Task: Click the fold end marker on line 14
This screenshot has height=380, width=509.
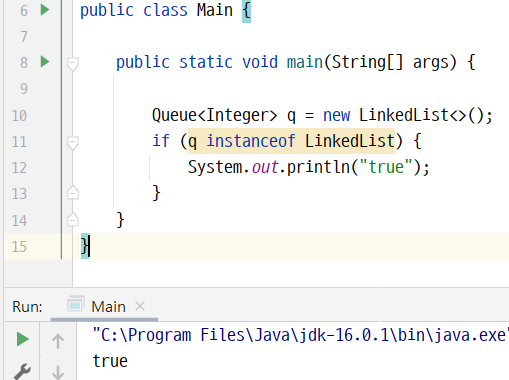Action: (x=73, y=219)
